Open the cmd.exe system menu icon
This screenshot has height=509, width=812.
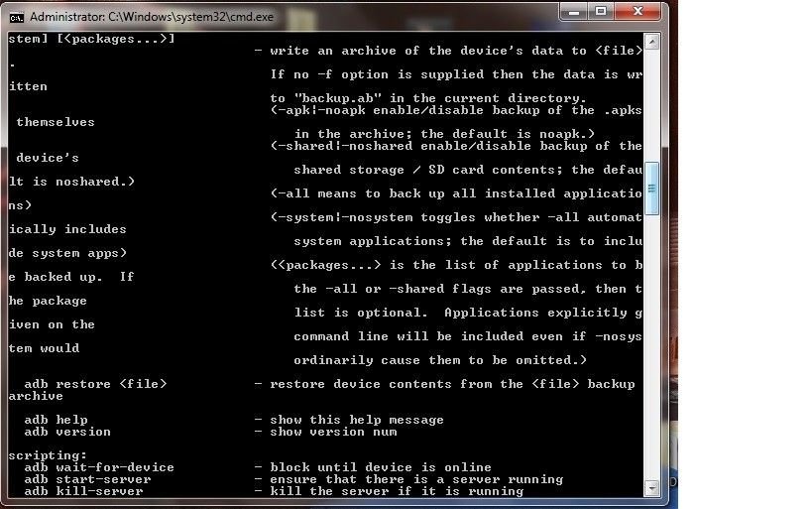tap(17, 18)
